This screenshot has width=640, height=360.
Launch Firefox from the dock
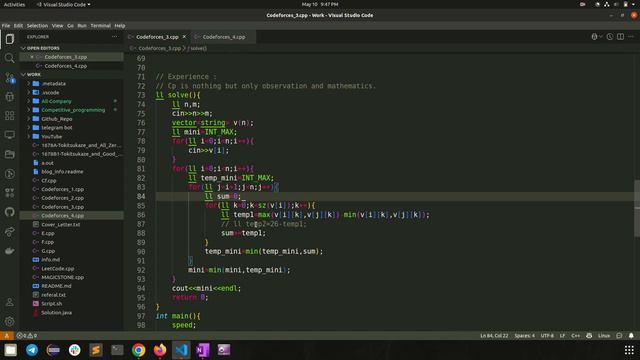(160, 350)
